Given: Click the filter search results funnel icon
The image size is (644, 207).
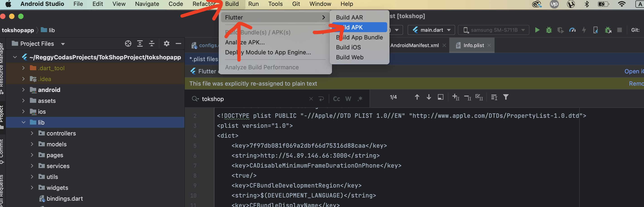Looking at the screenshot, I should click(505, 97).
